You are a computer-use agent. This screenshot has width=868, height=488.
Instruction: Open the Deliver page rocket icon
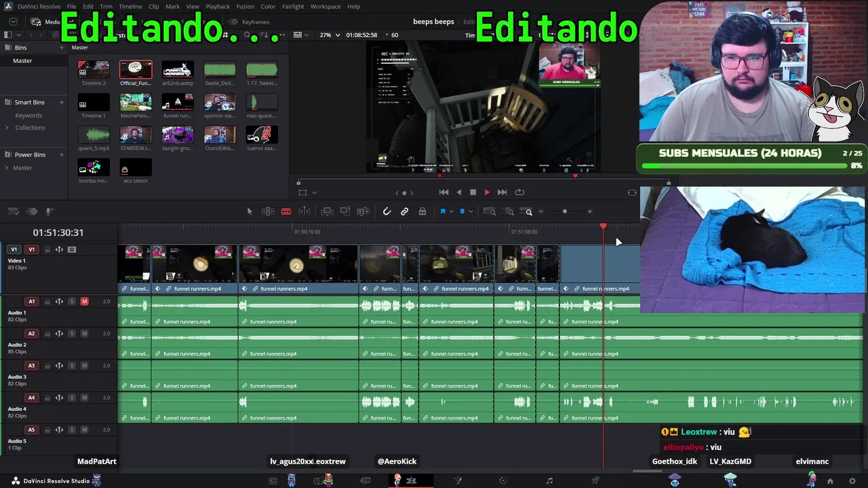tap(595, 481)
